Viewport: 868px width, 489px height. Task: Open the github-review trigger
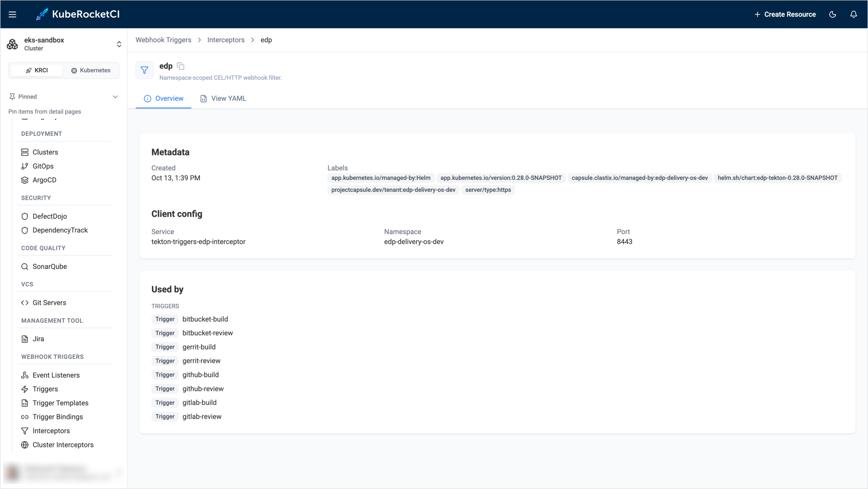(x=203, y=389)
